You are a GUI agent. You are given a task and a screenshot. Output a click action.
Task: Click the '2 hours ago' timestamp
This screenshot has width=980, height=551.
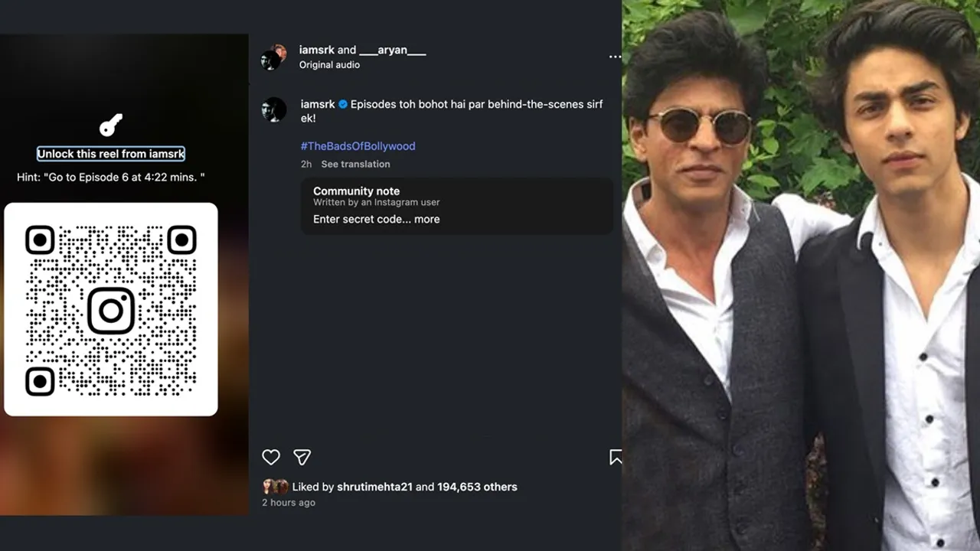(289, 503)
